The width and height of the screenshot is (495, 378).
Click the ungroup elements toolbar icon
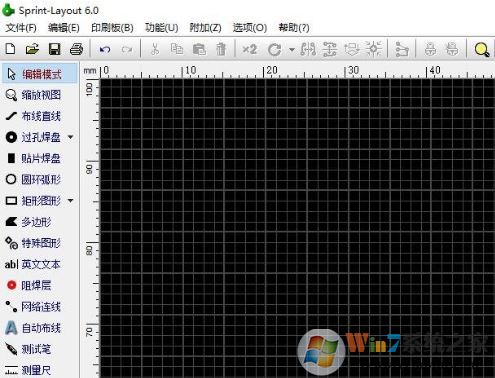[x=452, y=49]
